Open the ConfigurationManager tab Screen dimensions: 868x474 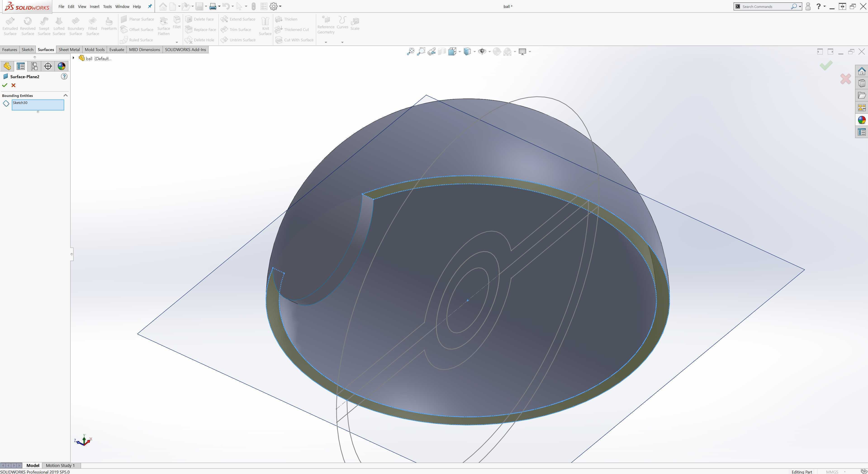point(34,66)
